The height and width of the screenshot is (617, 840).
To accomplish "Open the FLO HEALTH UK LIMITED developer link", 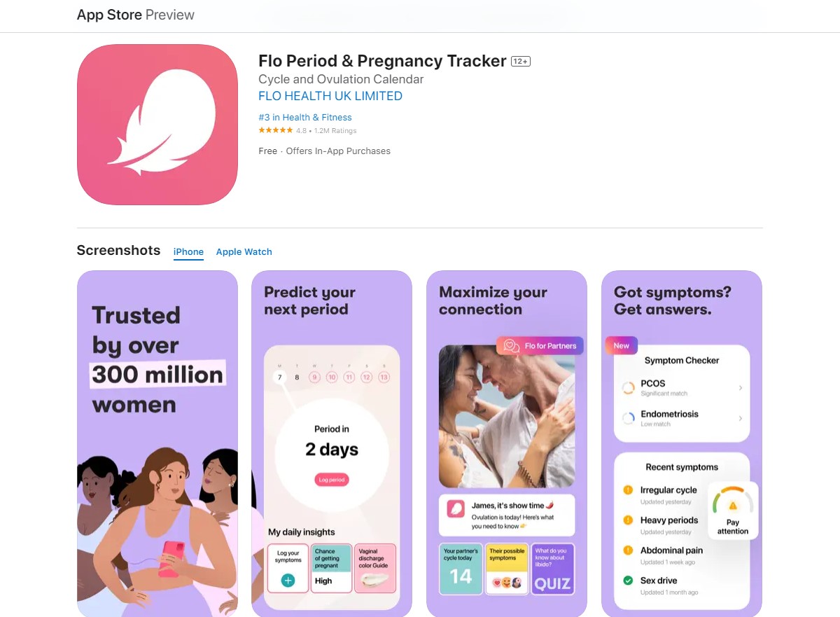I will tap(330, 96).
